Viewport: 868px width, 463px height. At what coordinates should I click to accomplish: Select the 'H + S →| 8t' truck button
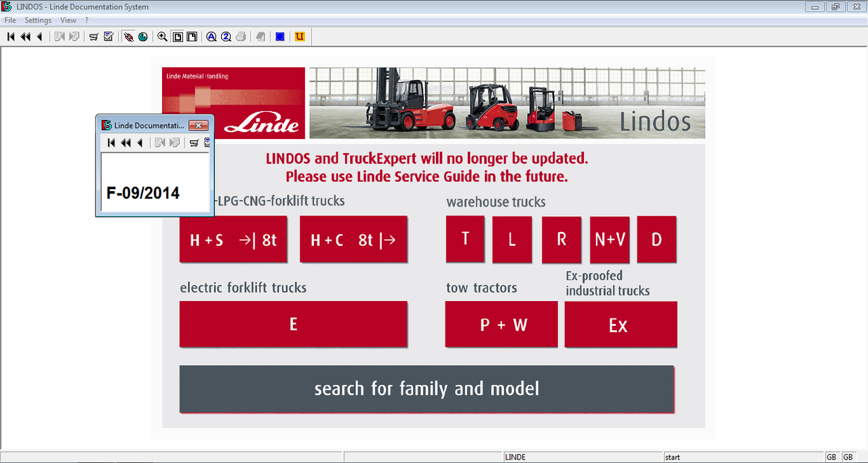[233, 239]
